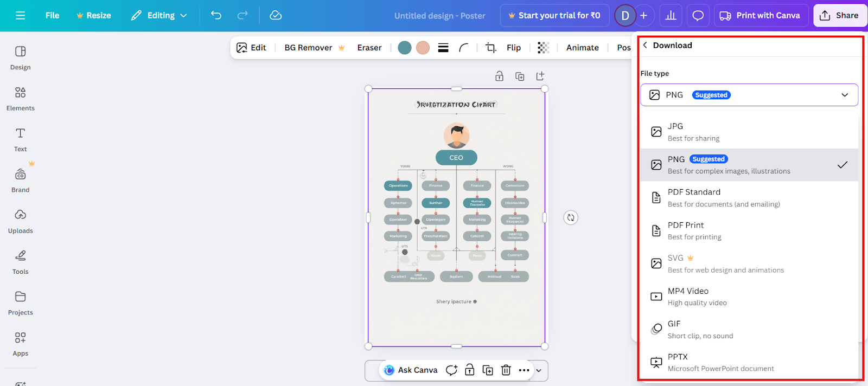868x386 pixels.
Task: Undo the last action
Action: point(216,15)
